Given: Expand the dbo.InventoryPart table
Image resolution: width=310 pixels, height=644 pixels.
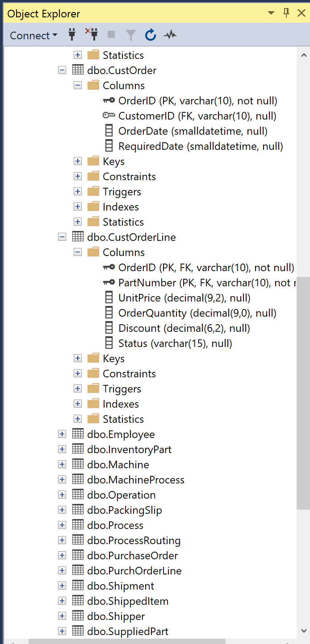Looking at the screenshot, I should (x=62, y=449).
